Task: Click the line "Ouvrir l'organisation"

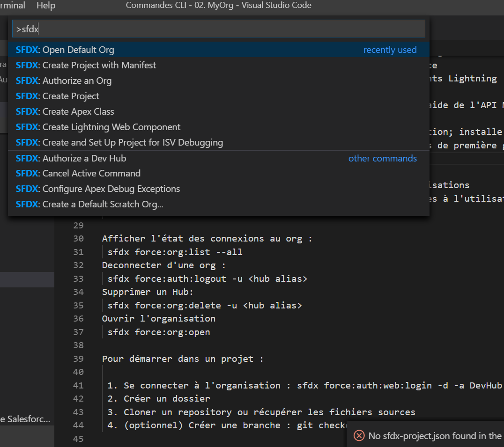Action: point(159,319)
